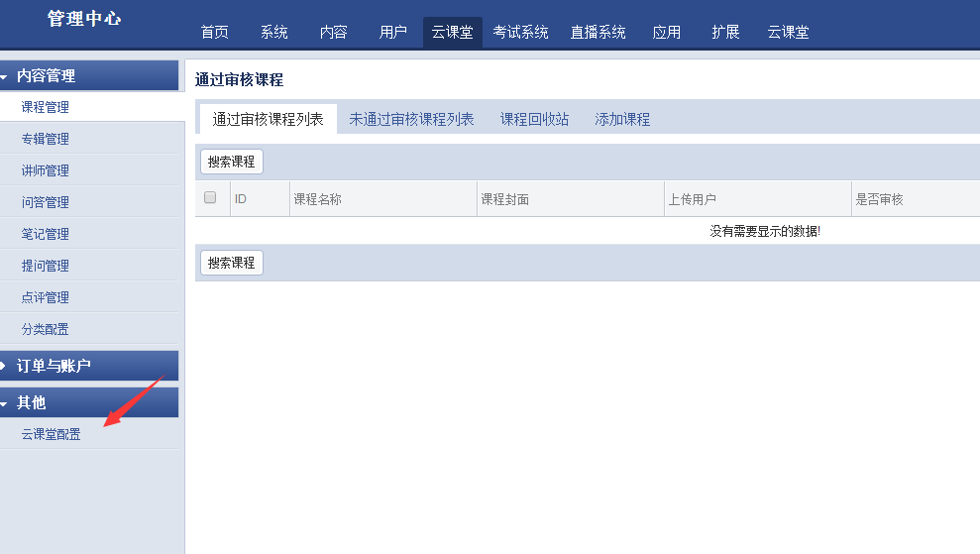Switch to 添加课程 tab
This screenshot has width=980, height=554.
(x=622, y=120)
